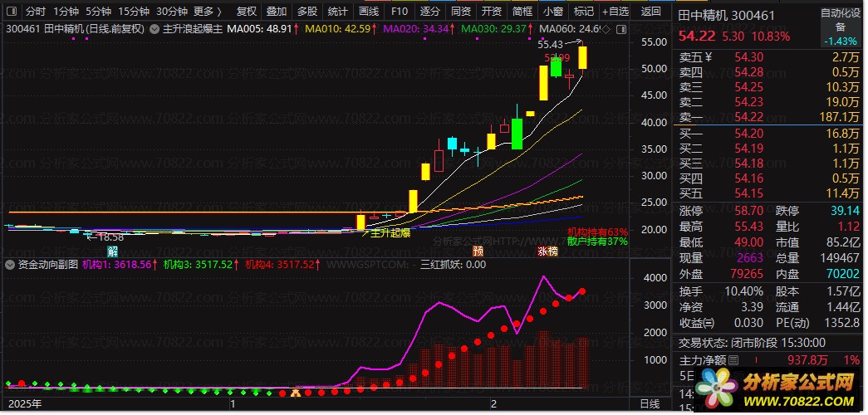Switch to the 5分钟 chart period
Screen dimensions: 868x415
click(98, 12)
